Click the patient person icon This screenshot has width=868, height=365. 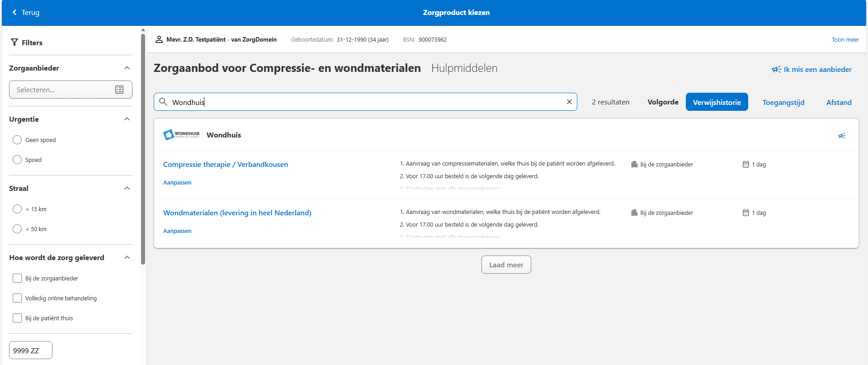(x=159, y=39)
